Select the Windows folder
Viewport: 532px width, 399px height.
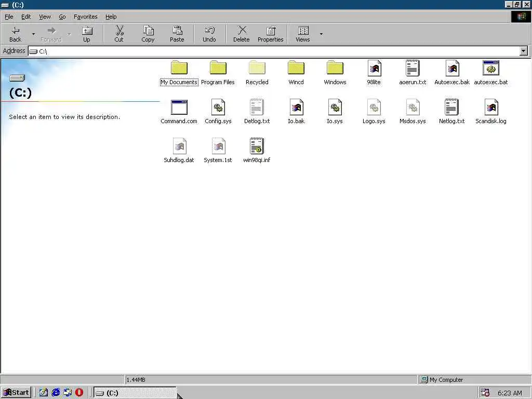tap(335, 73)
